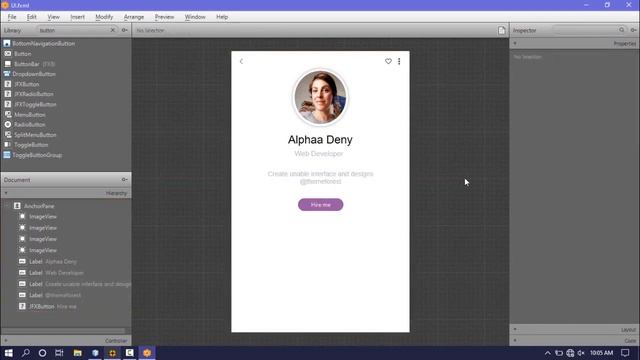Click the Inspector search field
Screen dimensions: 640x360
click(x=589, y=30)
